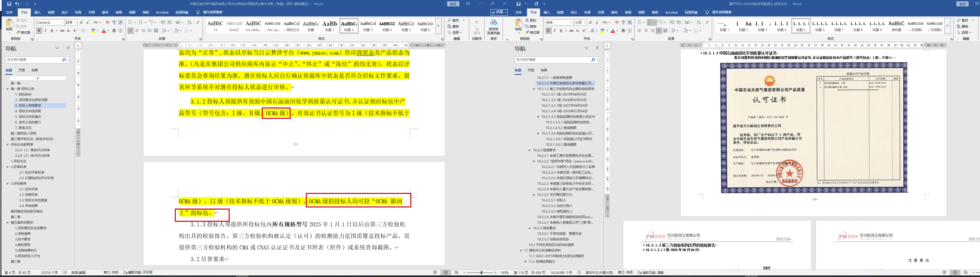Switch to the 页面 tab in the left navigation pane
This screenshot has height=277, width=980.
click(x=22, y=70)
